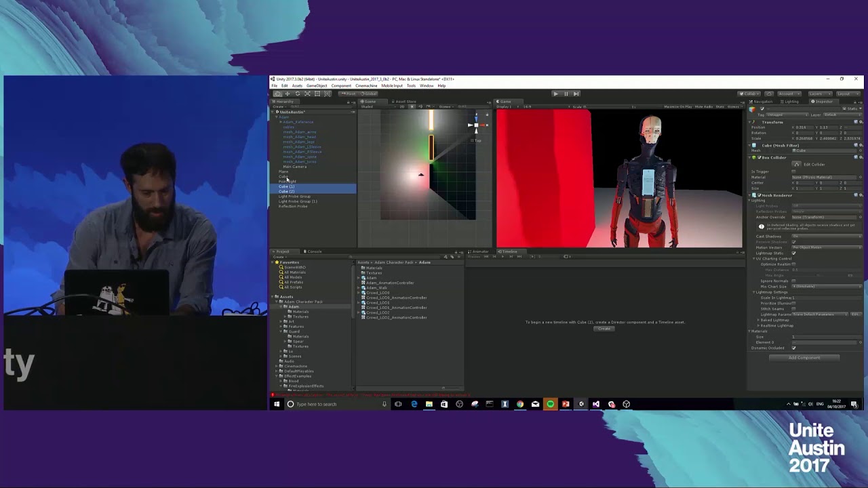This screenshot has height=488, width=868.
Task: Open All Materials favorite search
Action: 295,272
